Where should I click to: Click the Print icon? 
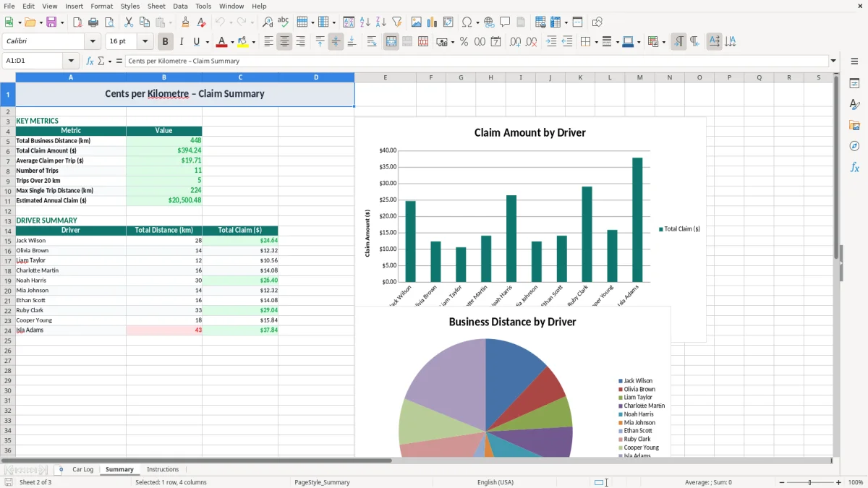point(93,22)
